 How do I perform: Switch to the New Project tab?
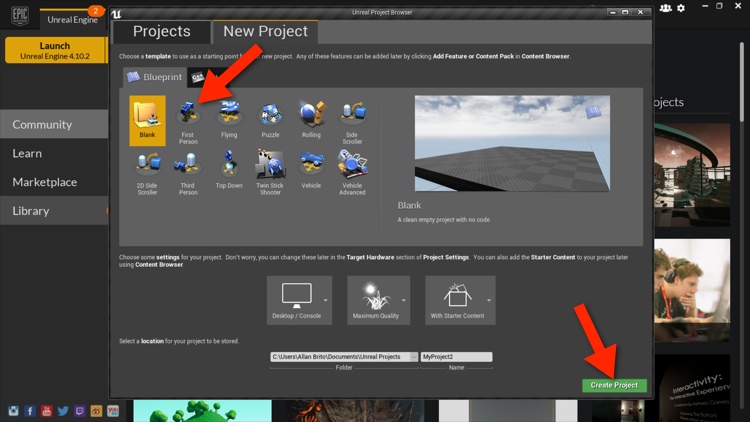point(265,32)
